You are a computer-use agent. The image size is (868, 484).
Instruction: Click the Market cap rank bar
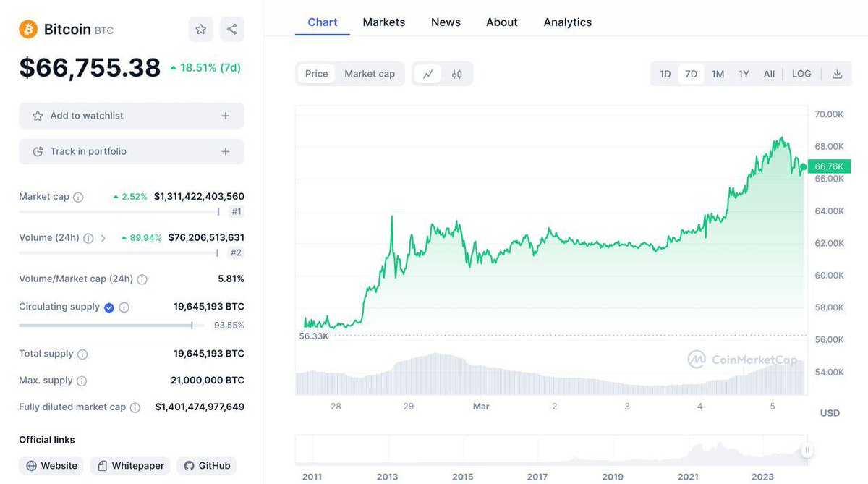[x=119, y=212]
